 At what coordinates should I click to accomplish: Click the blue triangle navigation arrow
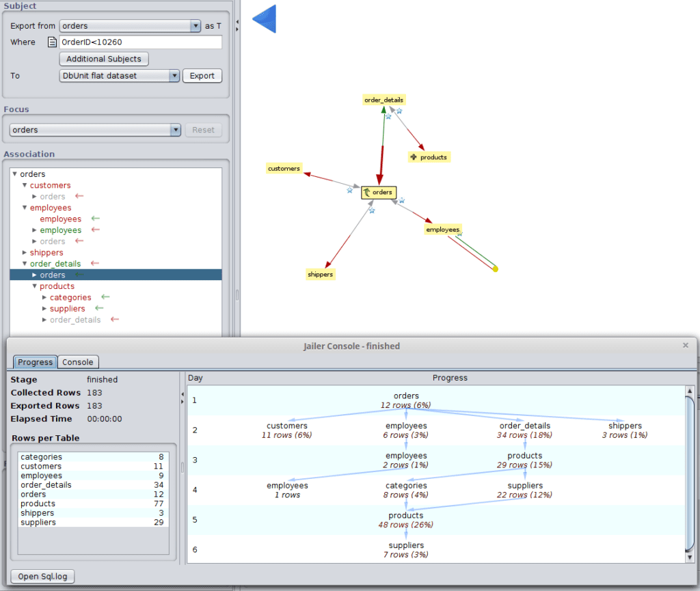[x=265, y=19]
